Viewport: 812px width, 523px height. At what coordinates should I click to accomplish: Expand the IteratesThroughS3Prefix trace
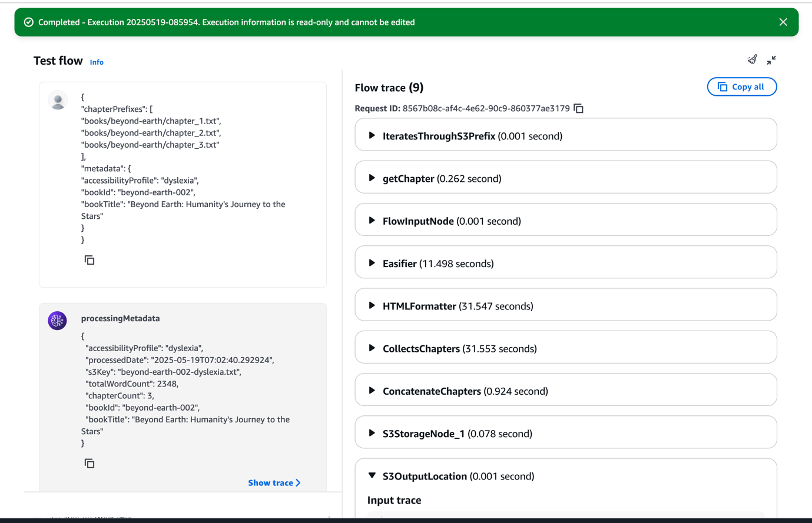372,135
